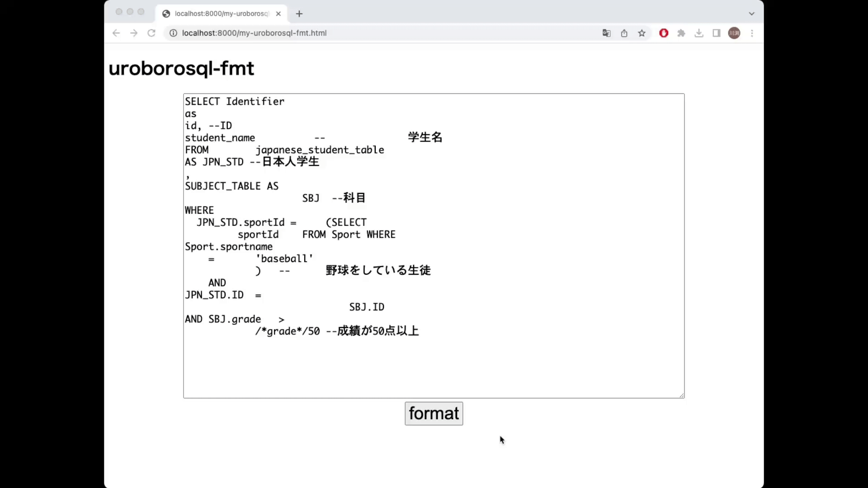This screenshot has width=868, height=488.
Task: Open a new tab with plus
Action: 299,14
